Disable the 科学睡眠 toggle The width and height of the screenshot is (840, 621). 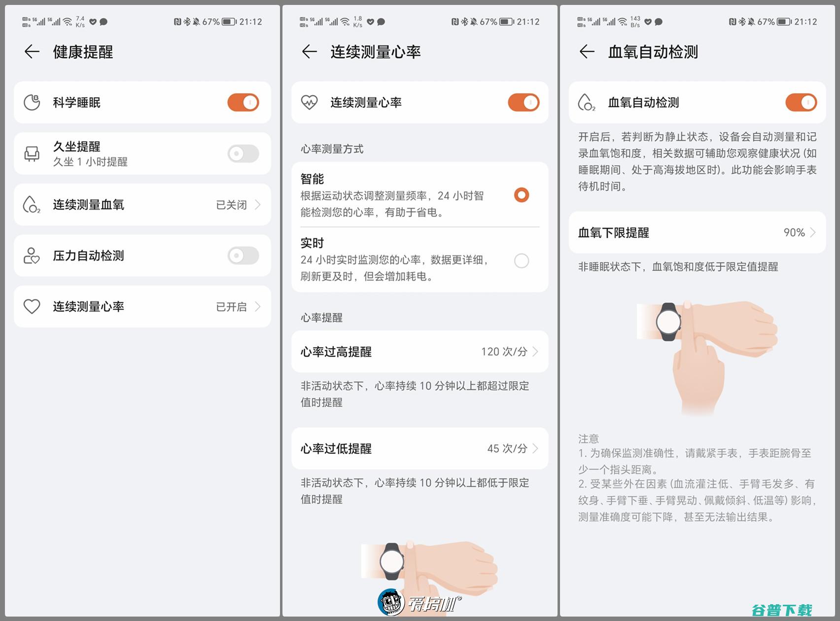tap(243, 102)
